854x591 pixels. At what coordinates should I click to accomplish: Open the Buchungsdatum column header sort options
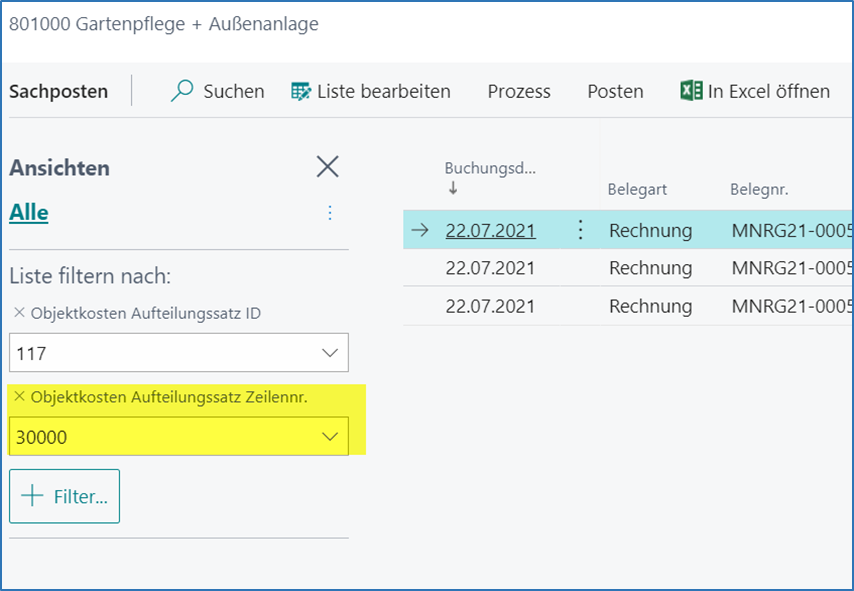point(490,168)
